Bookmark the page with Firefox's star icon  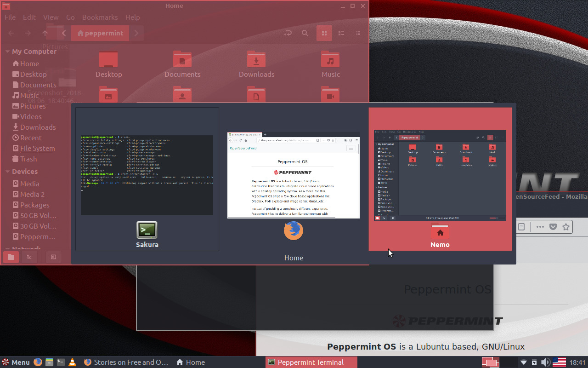point(566,227)
